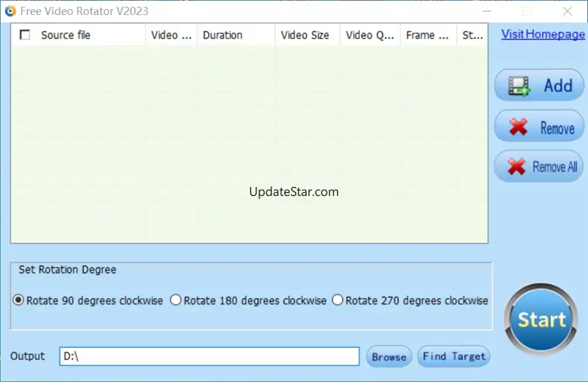Click the Duration column header

tap(236, 35)
